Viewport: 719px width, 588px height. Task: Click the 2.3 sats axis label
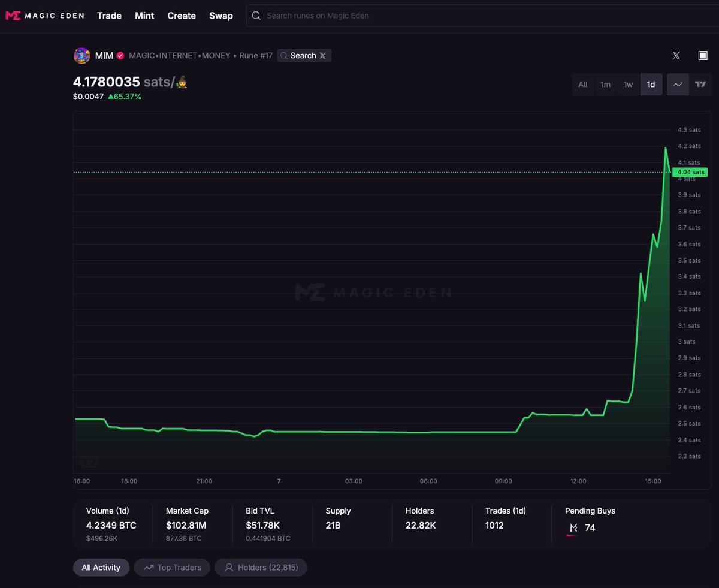pyautogui.click(x=689, y=456)
